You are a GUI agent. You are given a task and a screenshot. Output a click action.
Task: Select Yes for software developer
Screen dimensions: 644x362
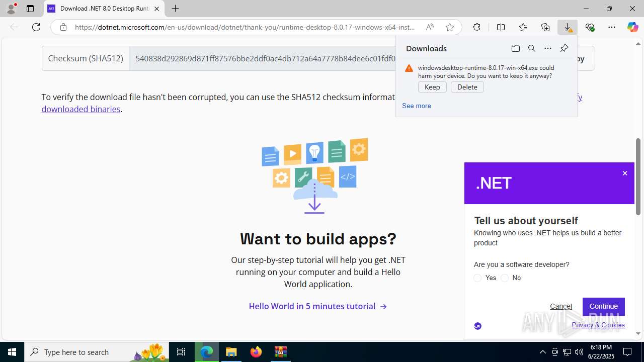(477, 278)
